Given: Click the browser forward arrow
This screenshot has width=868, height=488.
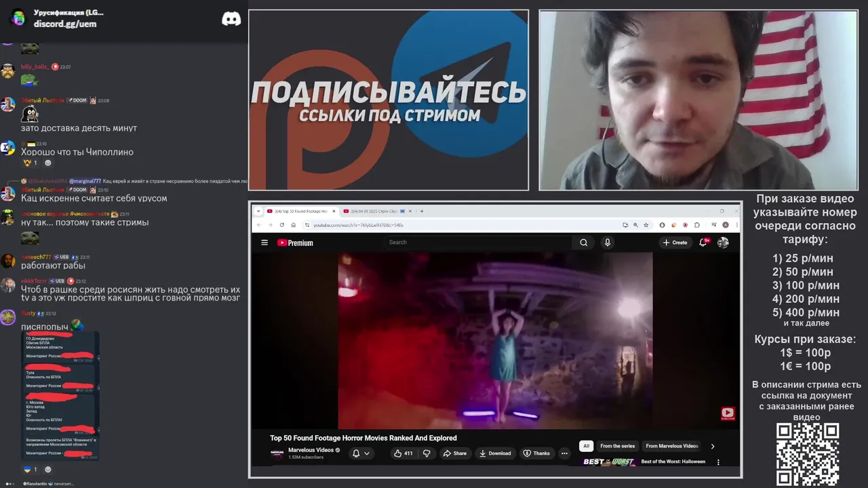Looking at the screenshot, I should click(270, 225).
